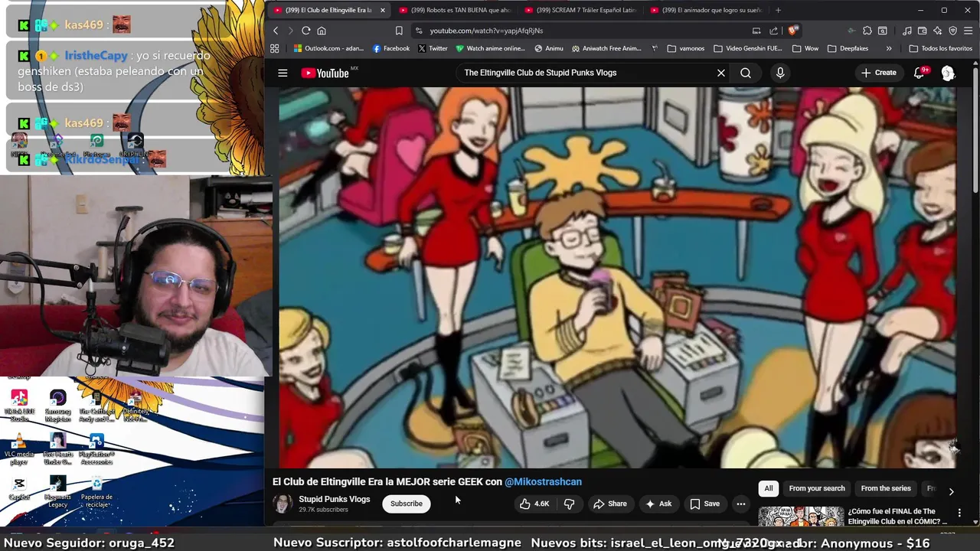This screenshot has width=980, height=551.
Task: Open the Todos los favoritos folder
Action: pyautogui.click(x=941, y=48)
